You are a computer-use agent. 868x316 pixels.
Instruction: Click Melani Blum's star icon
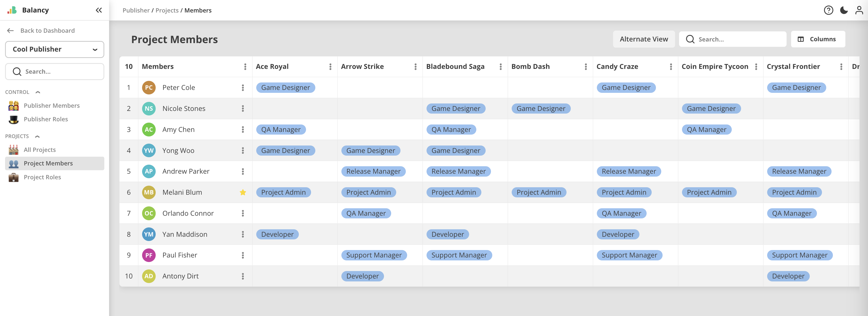coord(243,192)
